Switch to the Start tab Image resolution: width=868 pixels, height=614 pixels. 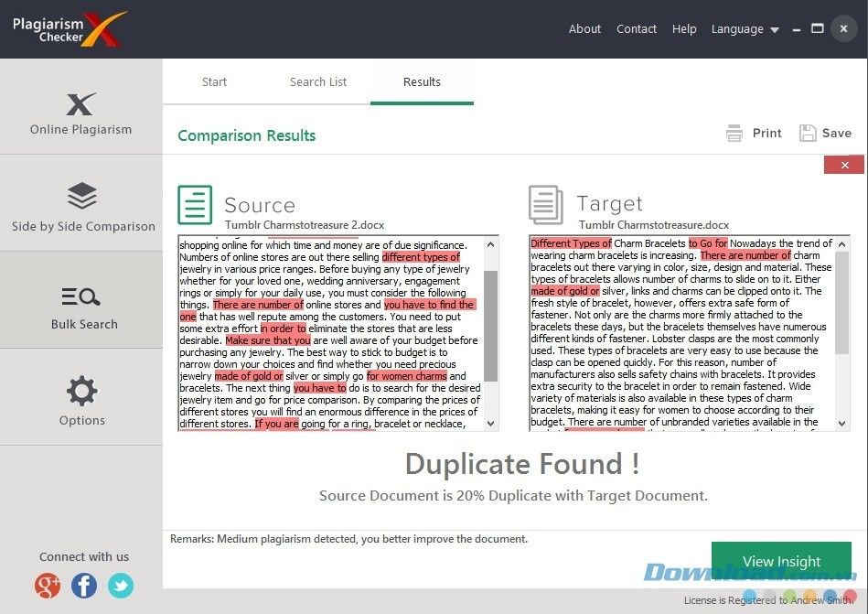[214, 82]
